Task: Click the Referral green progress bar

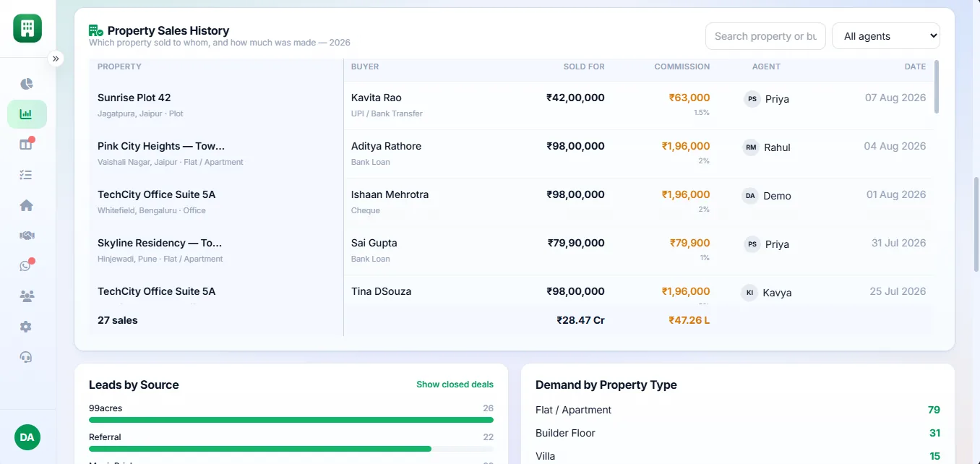Action: tap(260, 449)
